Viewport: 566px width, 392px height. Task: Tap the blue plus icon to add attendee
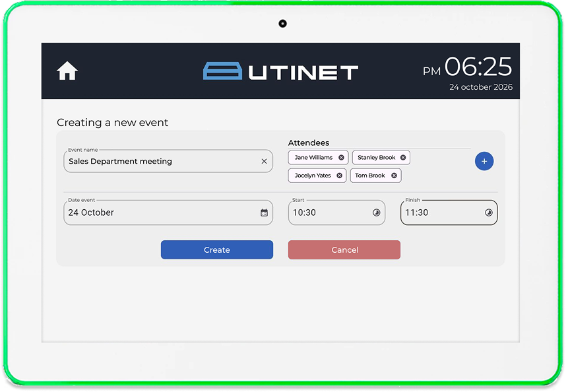(x=484, y=161)
